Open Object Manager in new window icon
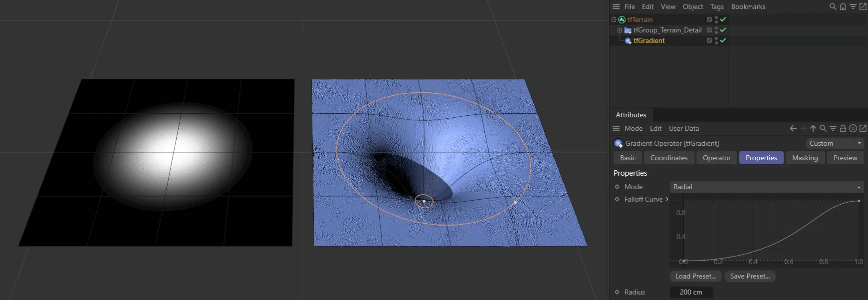The image size is (868, 300). (863, 6)
